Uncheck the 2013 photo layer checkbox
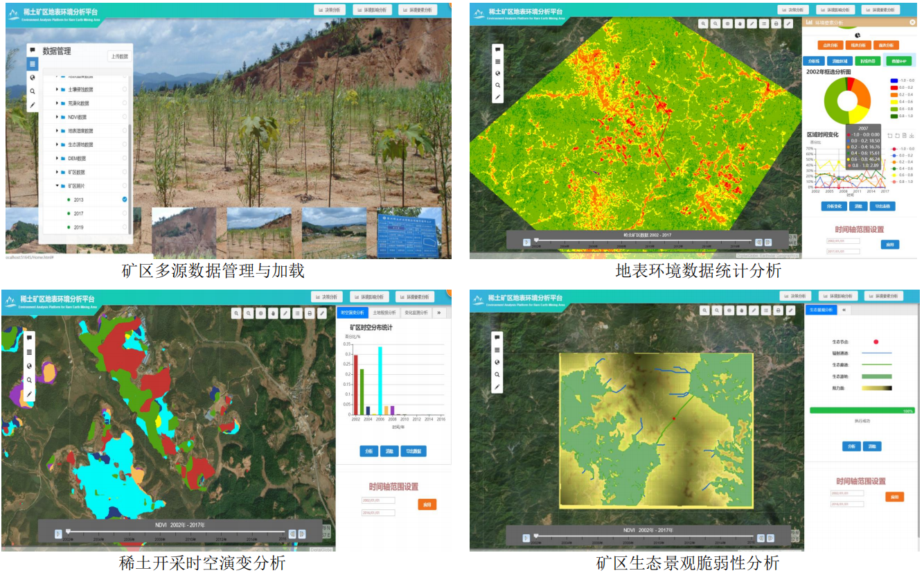The width and height of the screenshot is (924, 573). point(125,200)
